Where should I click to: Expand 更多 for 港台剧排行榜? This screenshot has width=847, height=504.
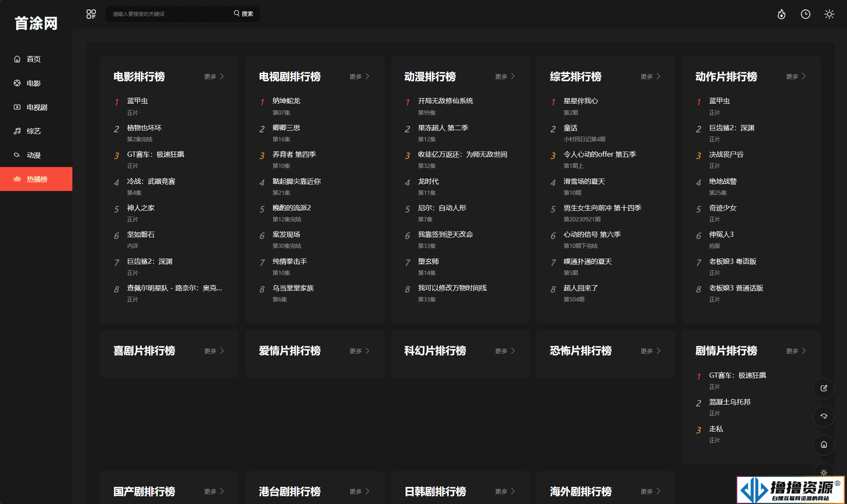[x=360, y=492]
